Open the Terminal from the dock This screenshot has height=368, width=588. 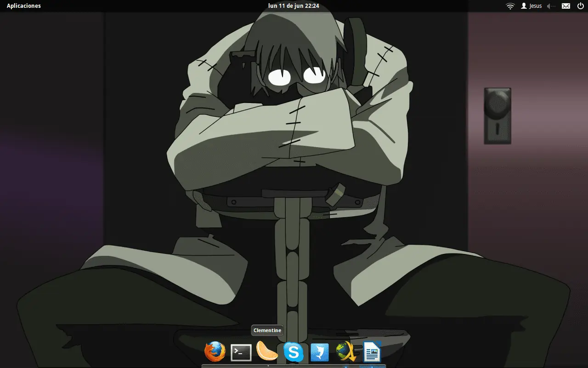pyautogui.click(x=241, y=353)
